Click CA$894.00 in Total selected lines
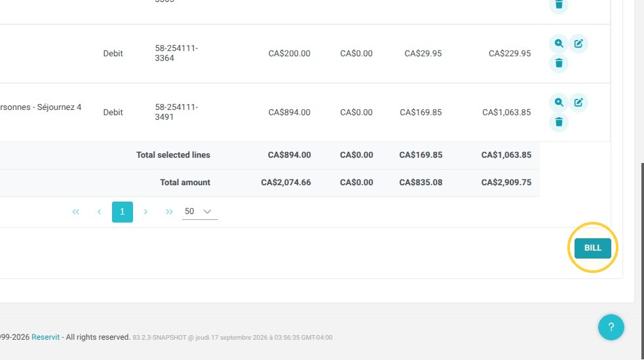644x360 pixels. tap(289, 154)
